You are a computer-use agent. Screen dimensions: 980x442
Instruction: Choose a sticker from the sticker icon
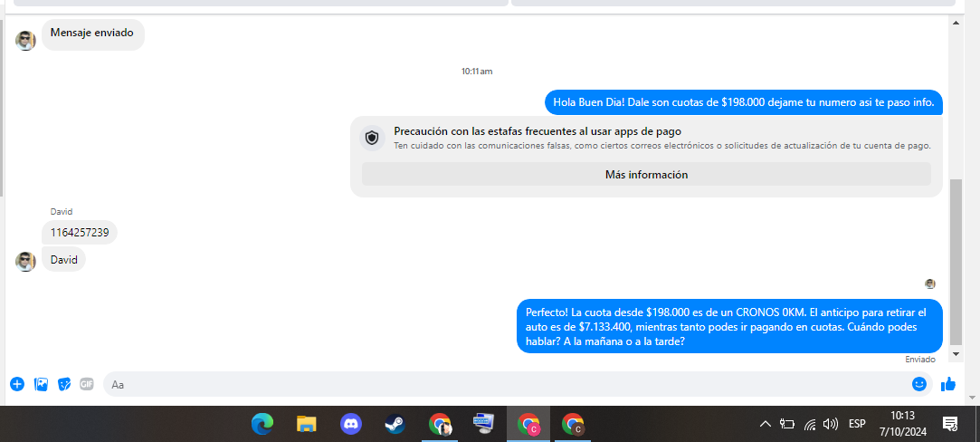coord(64,384)
